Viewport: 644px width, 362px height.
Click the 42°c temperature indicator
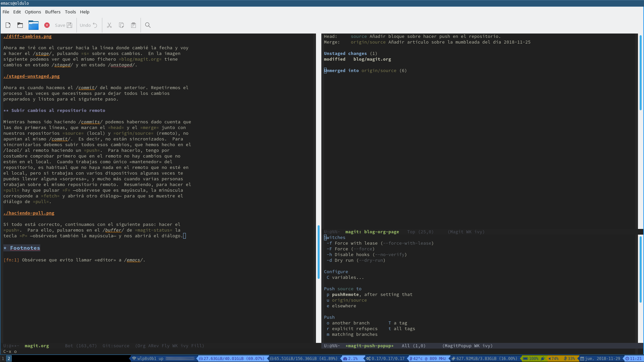point(428,358)
